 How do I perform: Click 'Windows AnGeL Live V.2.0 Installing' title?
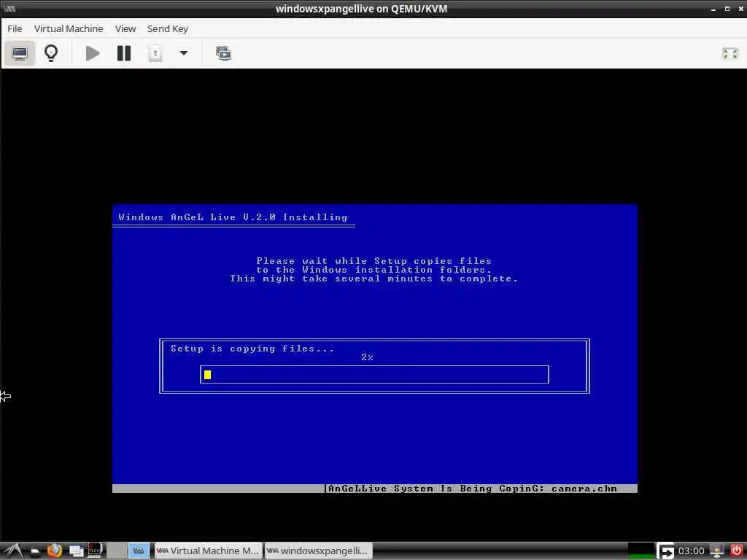(x=233, y=217)
